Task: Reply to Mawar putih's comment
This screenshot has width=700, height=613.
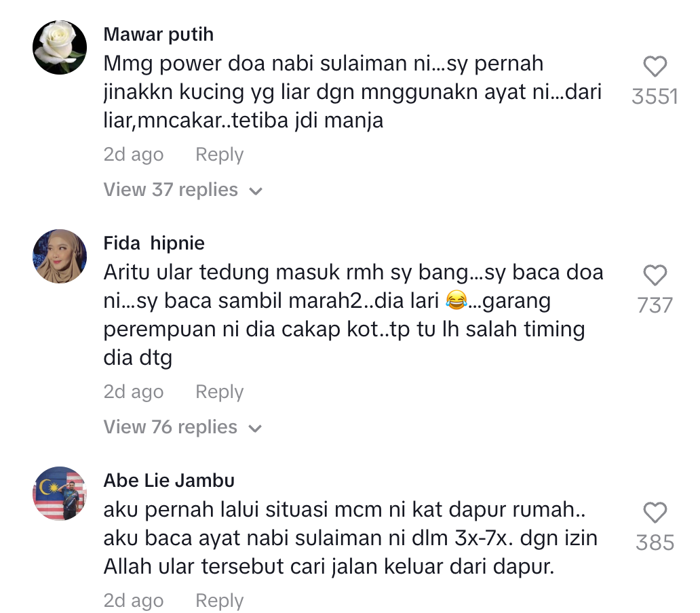Action: tap(219, 155)
